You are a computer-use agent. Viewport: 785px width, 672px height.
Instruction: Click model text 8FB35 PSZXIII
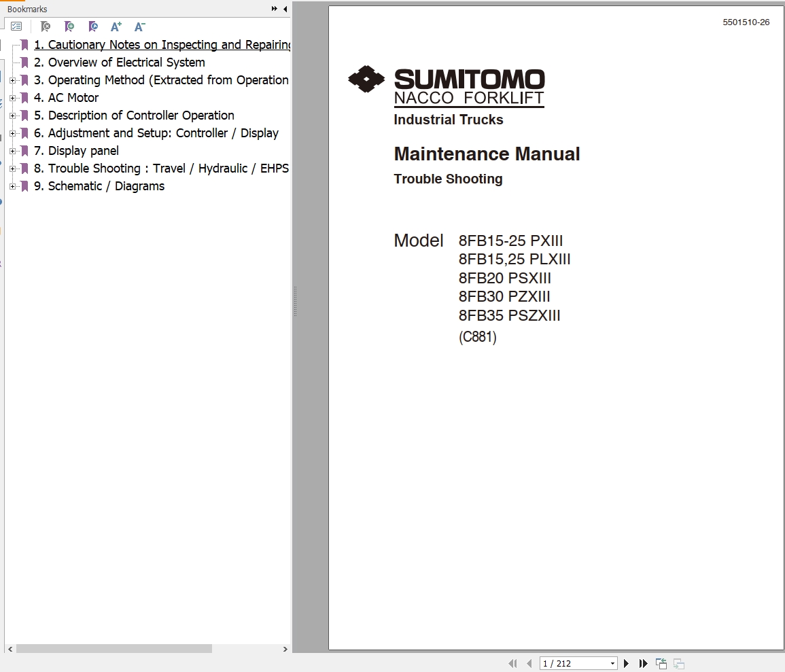(509, 316)
